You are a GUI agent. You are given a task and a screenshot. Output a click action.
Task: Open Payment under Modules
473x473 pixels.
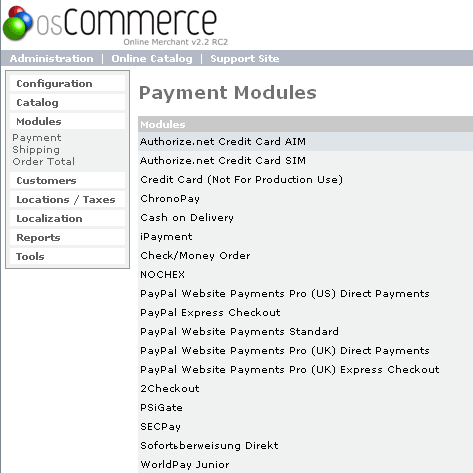[x=37, y=138]
